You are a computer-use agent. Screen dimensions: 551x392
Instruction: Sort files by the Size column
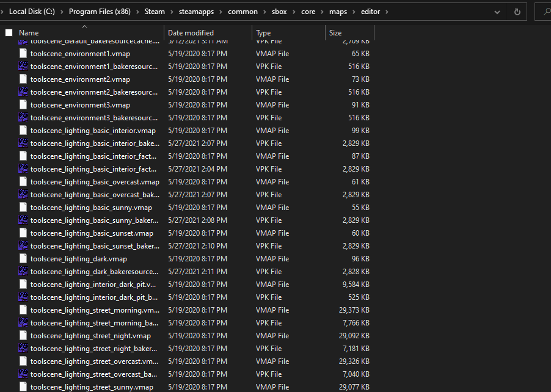point(335,32)
